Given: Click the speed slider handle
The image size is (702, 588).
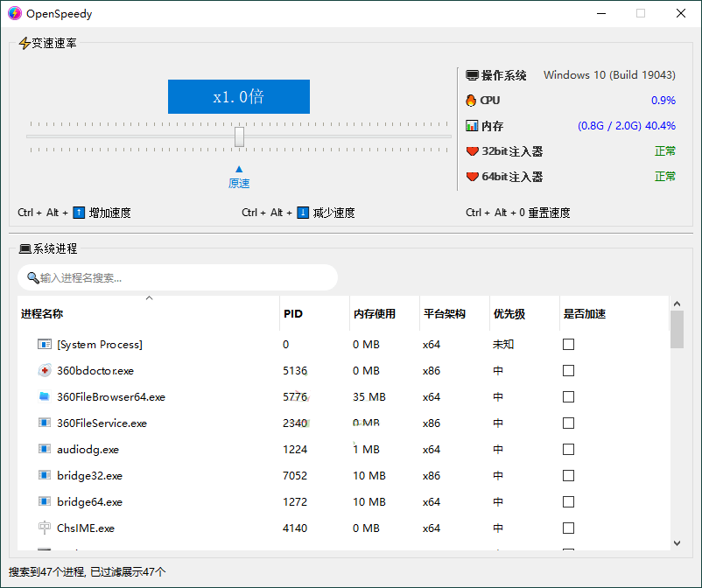Looking at the screenshot, I should tap(238, 137).
